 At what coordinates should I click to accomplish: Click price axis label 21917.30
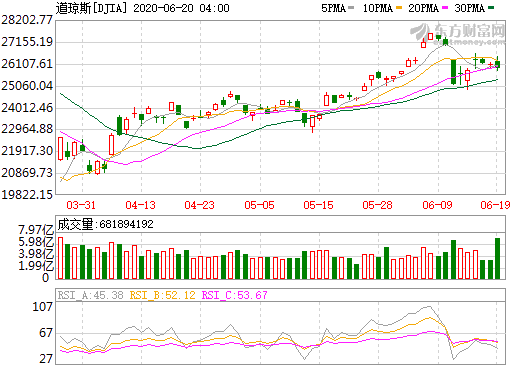point(27,151)
